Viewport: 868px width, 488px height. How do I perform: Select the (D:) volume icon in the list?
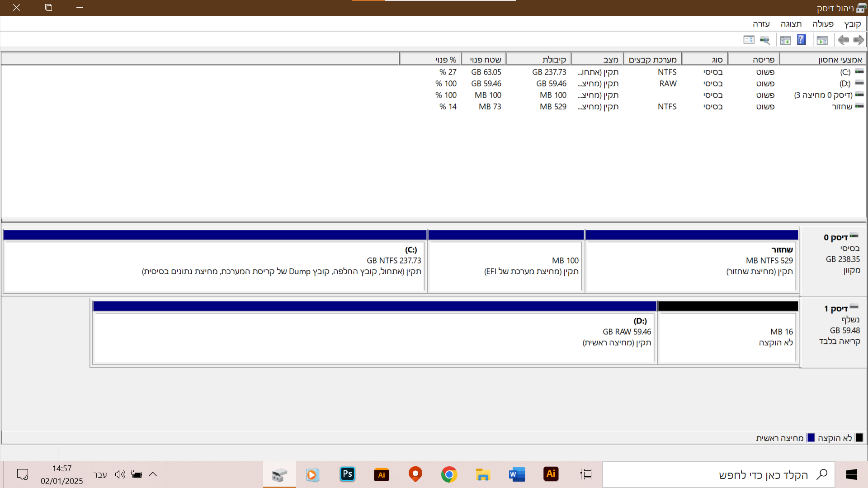[859, 83]
